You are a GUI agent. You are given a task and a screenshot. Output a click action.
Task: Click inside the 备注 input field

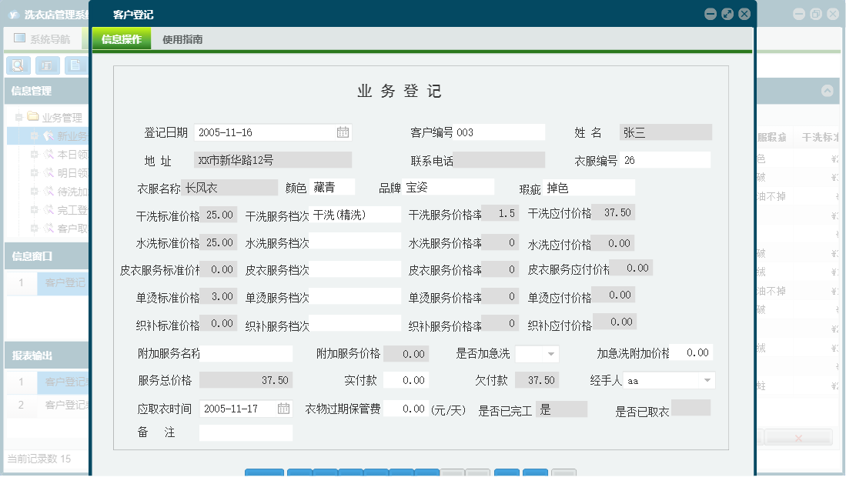pyautogui.click(x=245, y=432)
